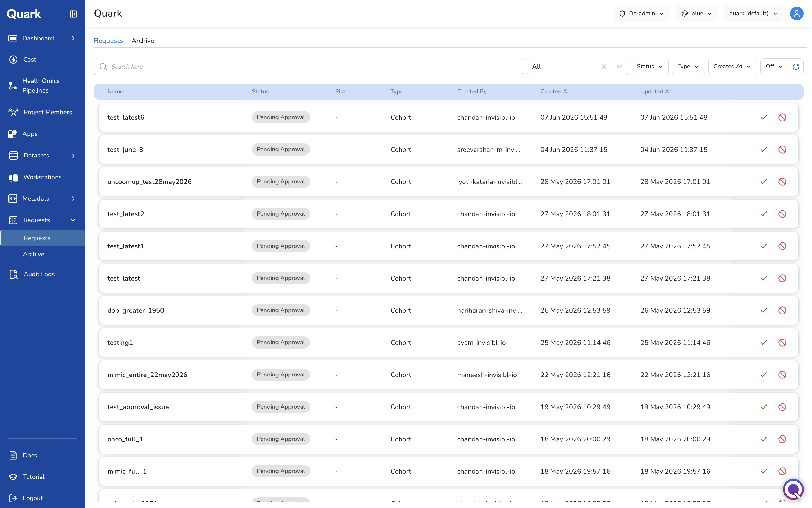Viewport: 812px width, 508px height.
Task: Reject the onco_full_1 request
Action: coord(782,439)
